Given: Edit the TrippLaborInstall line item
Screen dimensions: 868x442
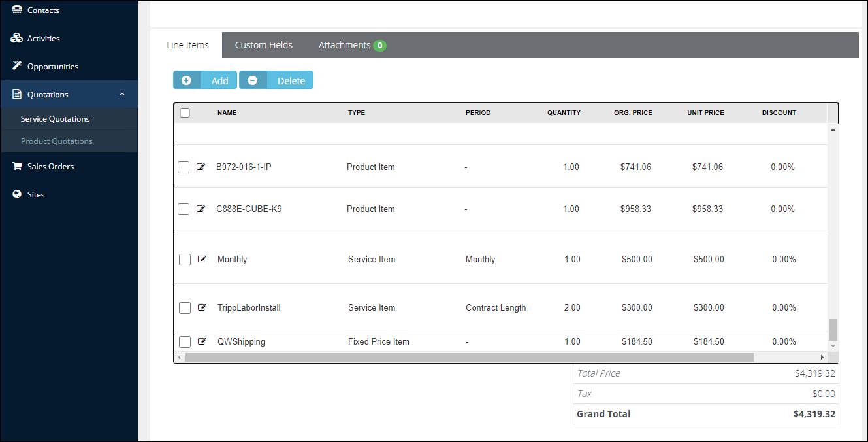Looking at the screenshot, I should [202, 308].
